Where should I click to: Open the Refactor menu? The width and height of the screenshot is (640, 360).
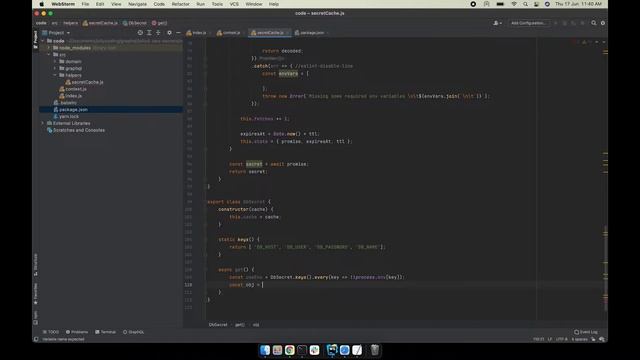tap(180, 4)
